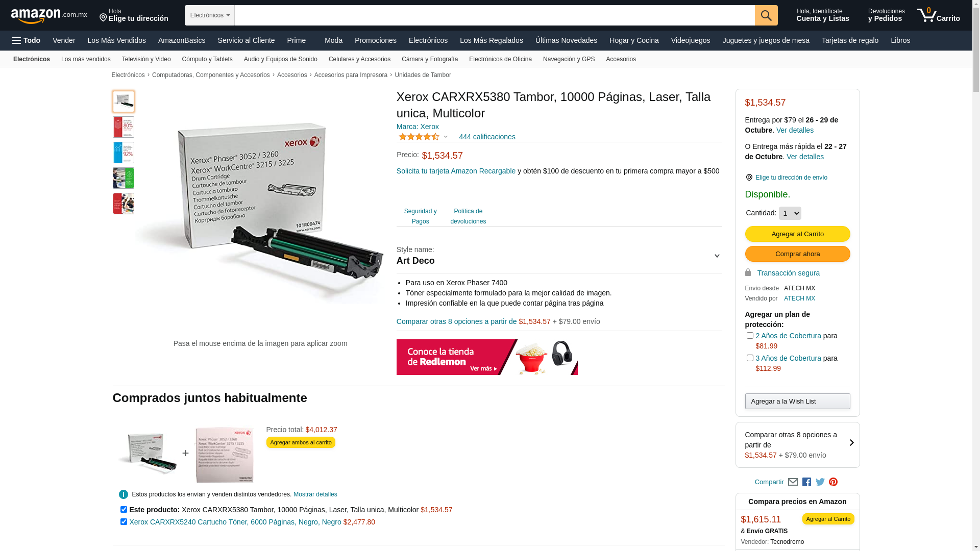Screen dimensions: 980x551
Task: Open Videojuegos in the navigation bar
Action: 690,40
